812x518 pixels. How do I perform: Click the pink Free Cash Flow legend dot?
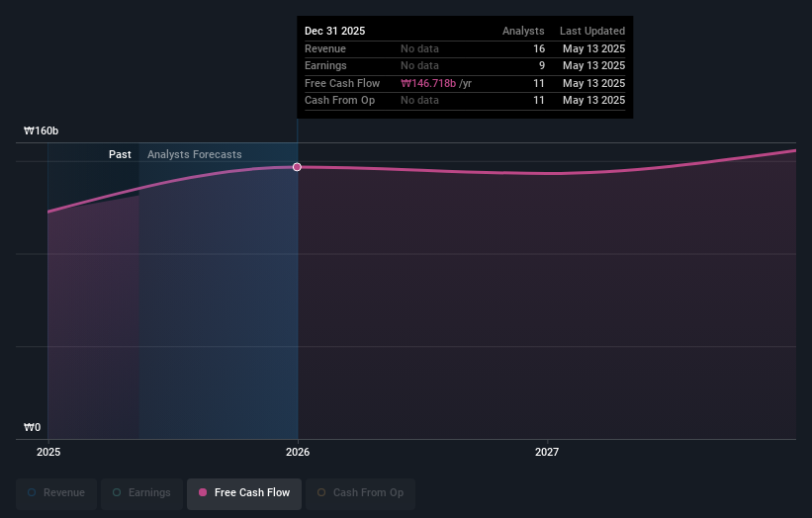click(203, 492)
